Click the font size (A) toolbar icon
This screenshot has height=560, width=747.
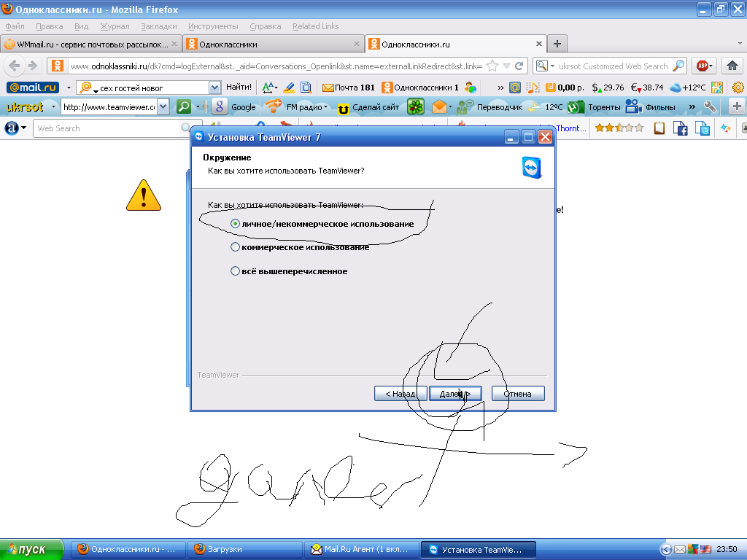pos(269,87)
